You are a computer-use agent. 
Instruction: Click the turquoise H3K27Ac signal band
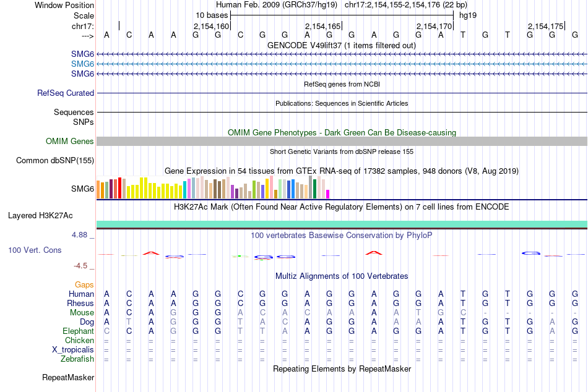point(342,224)
